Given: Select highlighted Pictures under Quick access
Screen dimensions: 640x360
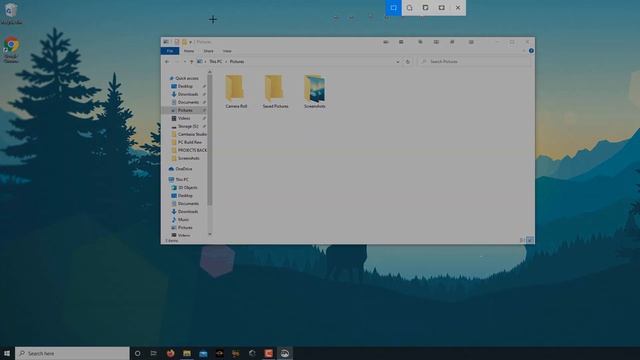Looking at the screenshot, I should click(x=184, y=110).
